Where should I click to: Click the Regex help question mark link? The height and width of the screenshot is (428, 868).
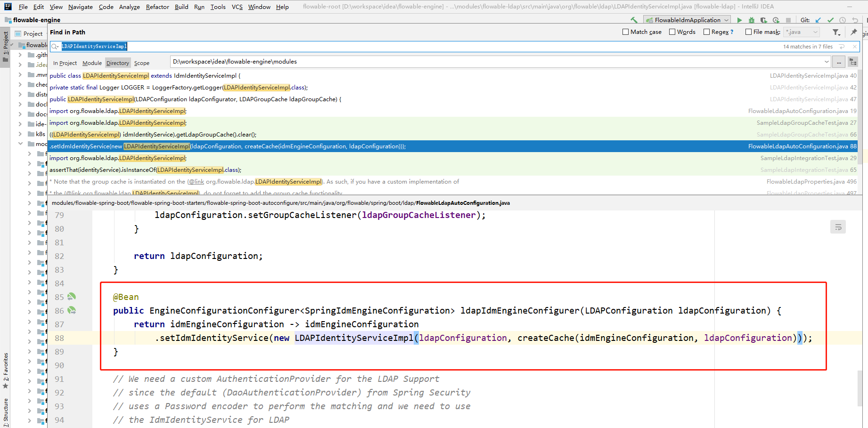[x=732, y=32]
